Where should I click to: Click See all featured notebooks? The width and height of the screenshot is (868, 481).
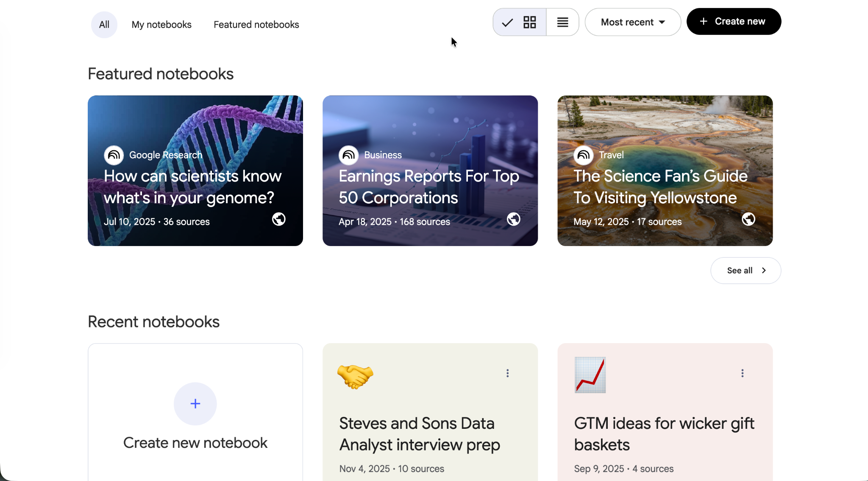[x=745, y=271]
